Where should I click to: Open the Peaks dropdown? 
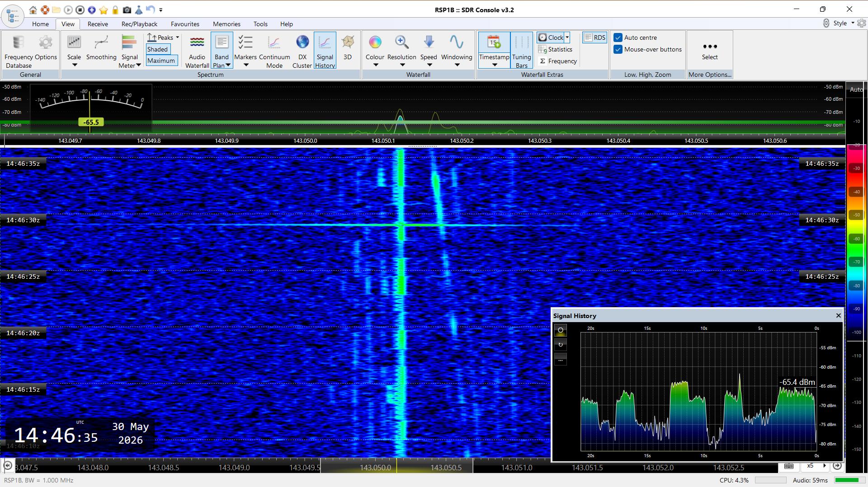tap(163, 37)
